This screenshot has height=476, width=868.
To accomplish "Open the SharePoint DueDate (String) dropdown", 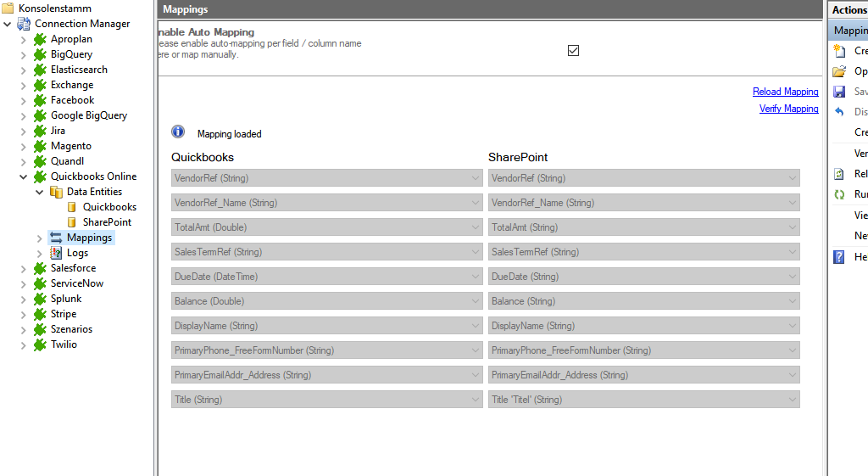I will (x=644, y=277).
